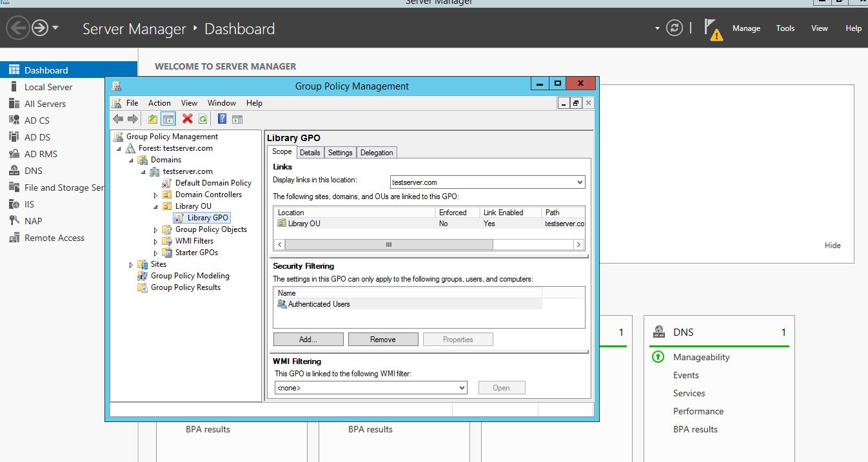The width and height of the screenshot is (868, 462).
Task: Open Help via blue question mark icon
Action: point(222,119)
